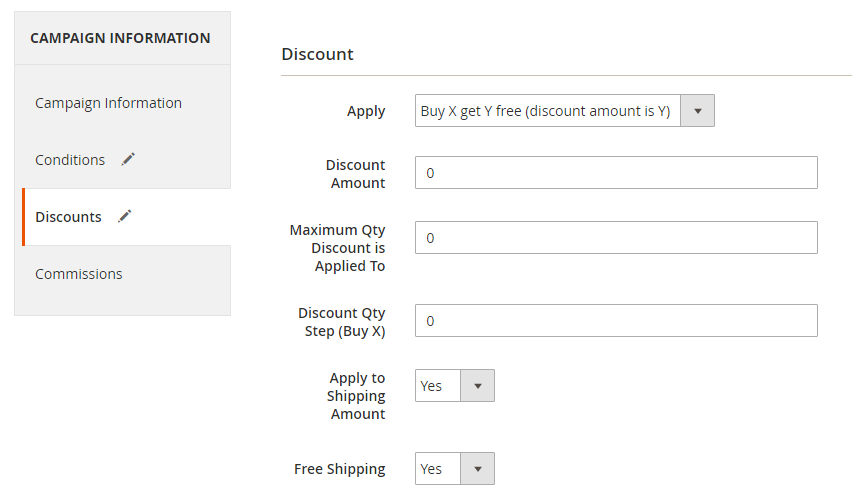Click the Maximum Qty Discount input field
852x497 pixels.
pyautogui.click(x=616, y=237)
